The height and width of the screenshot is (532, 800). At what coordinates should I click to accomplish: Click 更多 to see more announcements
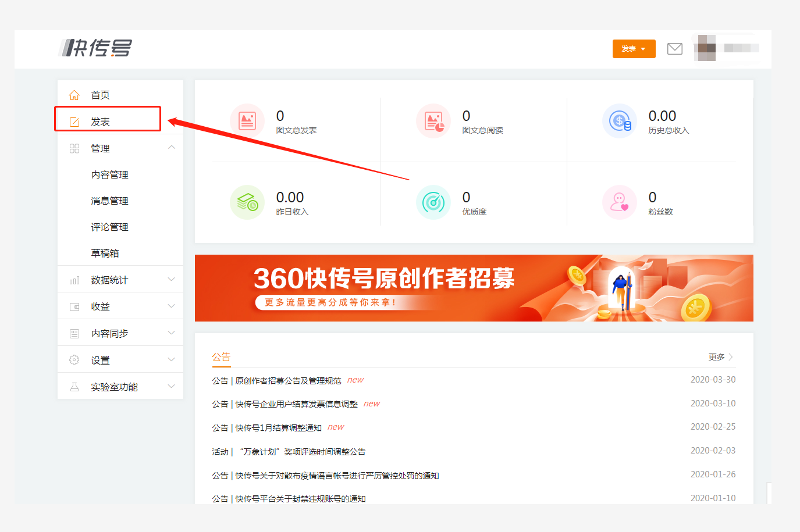point(721,357)
